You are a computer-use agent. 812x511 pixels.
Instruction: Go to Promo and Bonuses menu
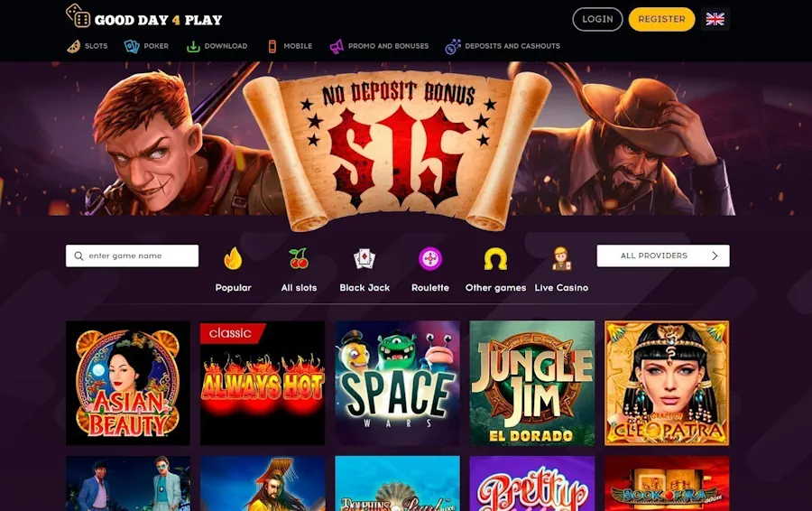click(x=379, y=46)
